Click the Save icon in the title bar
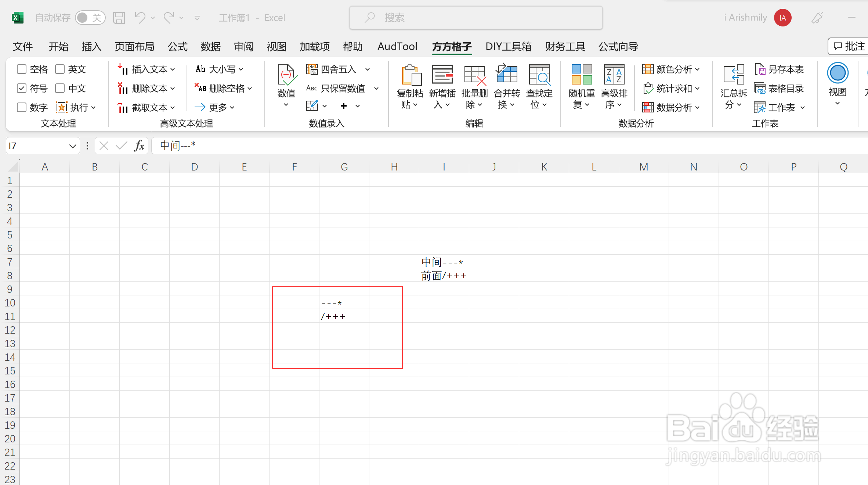The image size is (868, 485). 119,18
